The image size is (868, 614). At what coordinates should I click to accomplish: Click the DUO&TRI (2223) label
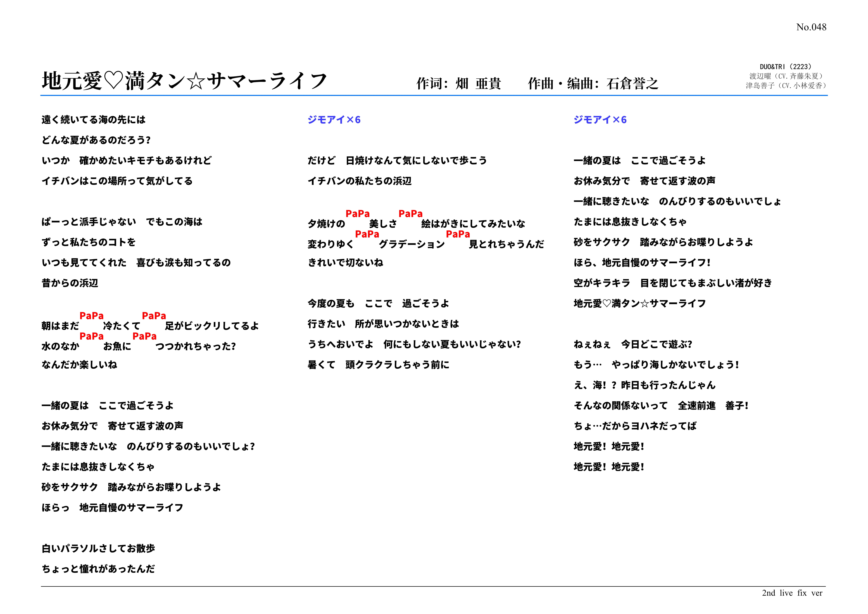(785, 67)
